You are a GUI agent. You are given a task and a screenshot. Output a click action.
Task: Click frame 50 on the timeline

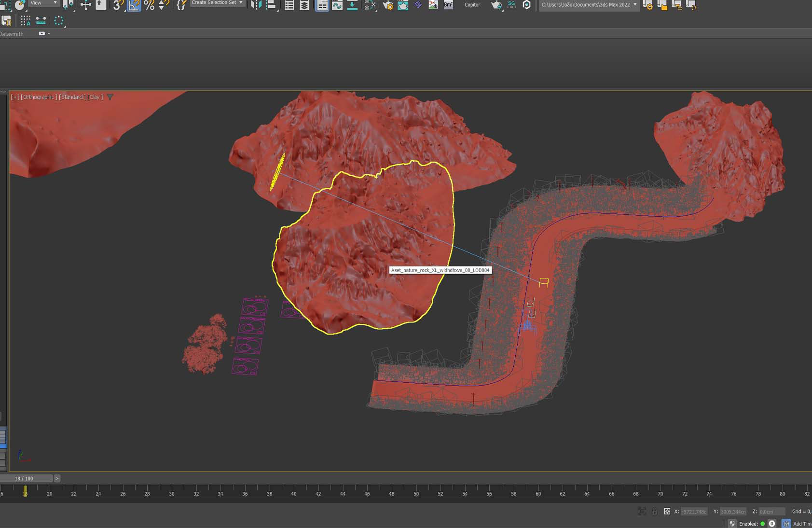click(416, 493)
